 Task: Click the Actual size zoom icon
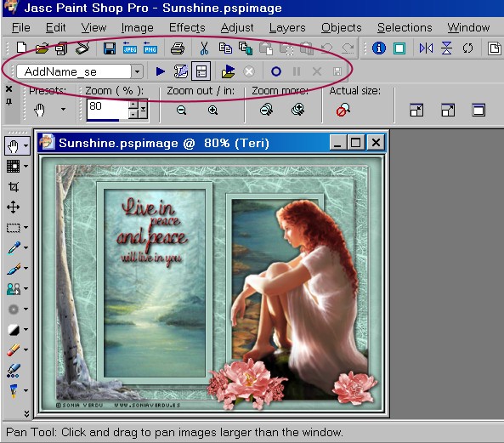(x=343, y=110)
